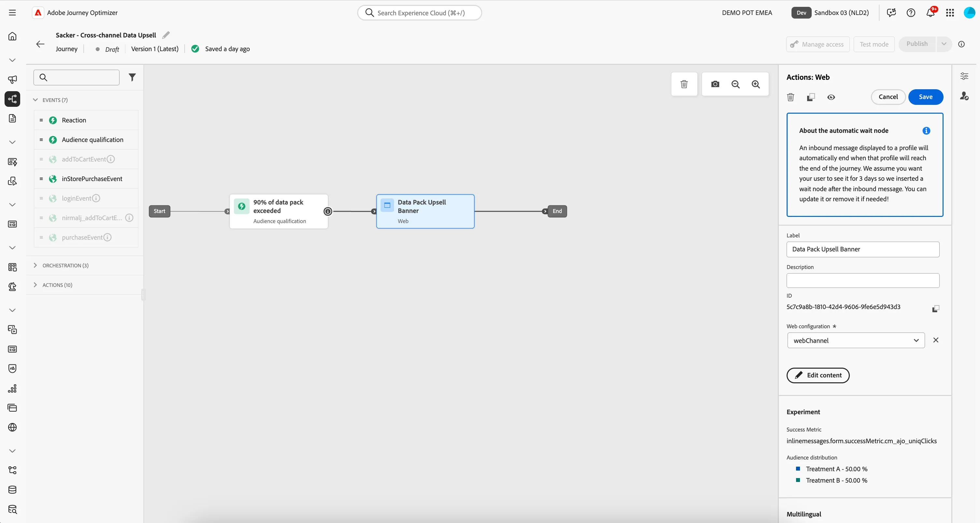Image resolution: width=980 pixels, height=523 pixels.
Task: Select inStorePurchaseEvent in palette
Action: [x=86, y=179]
